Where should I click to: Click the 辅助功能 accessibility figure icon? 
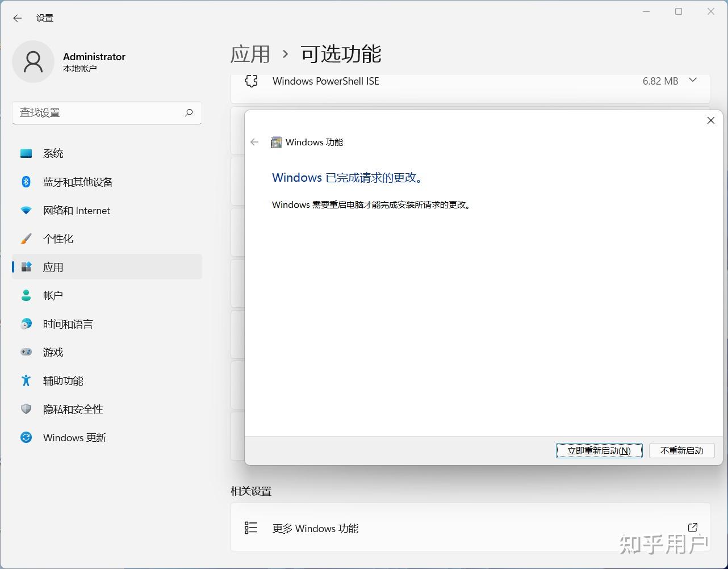coord(26,380)
